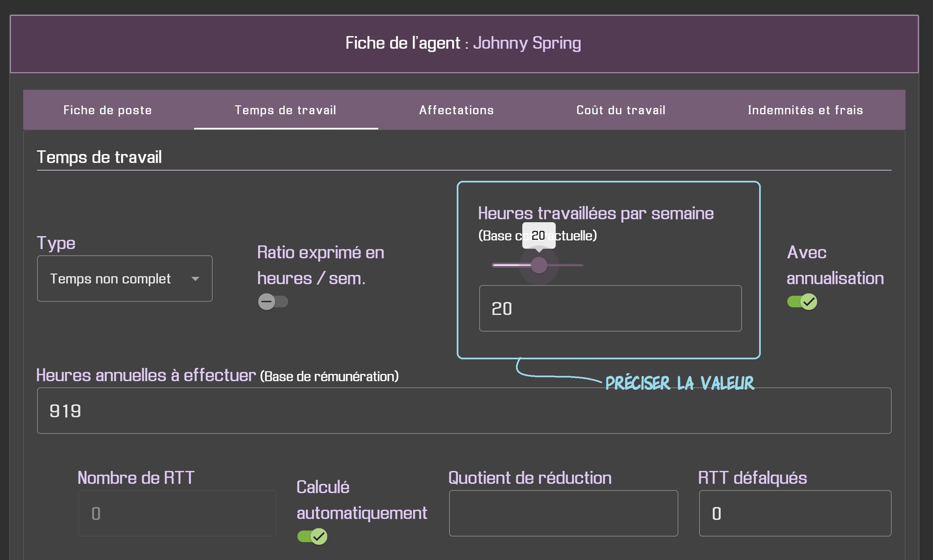
Task: Click the annual hours field showing 919
Action: (464, 411)
